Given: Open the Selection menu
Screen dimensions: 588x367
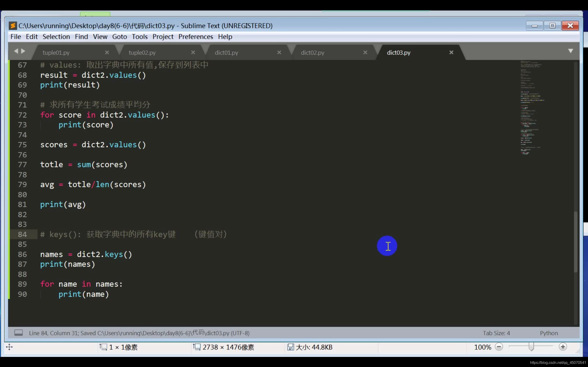Looking at the screenshot, I should point(56,37).
